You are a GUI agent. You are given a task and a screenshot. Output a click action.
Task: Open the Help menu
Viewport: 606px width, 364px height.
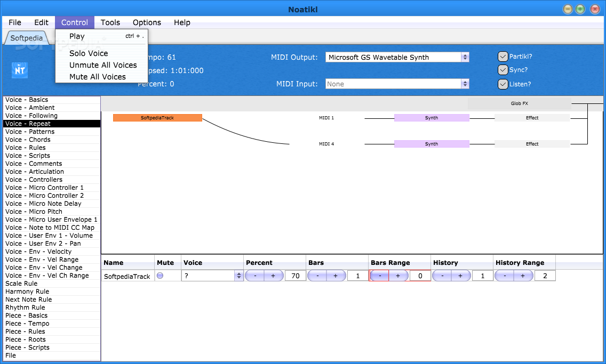click(182, 22)
